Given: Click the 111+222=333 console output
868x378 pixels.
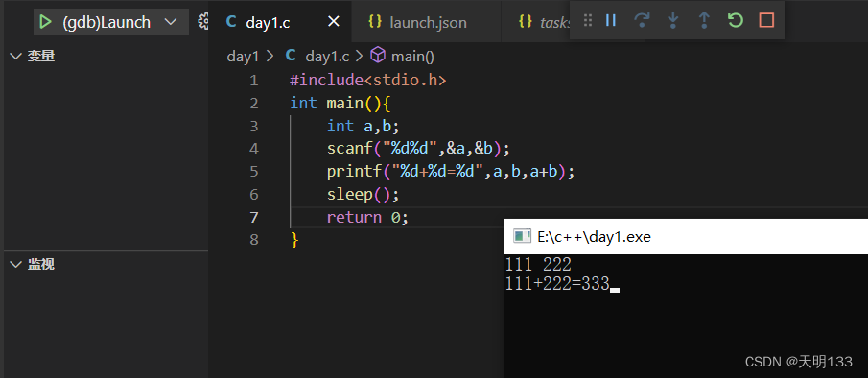Looking at the screenshot, I should pyautogui.click(x=557, y=283).
